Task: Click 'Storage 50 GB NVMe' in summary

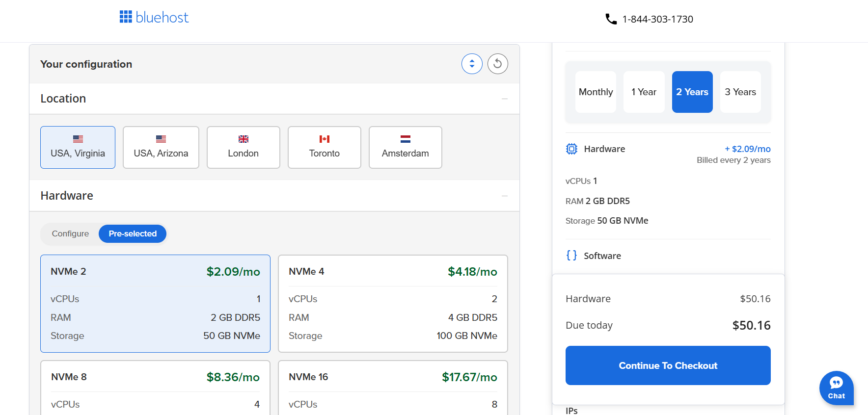Action: coord(607,221)
